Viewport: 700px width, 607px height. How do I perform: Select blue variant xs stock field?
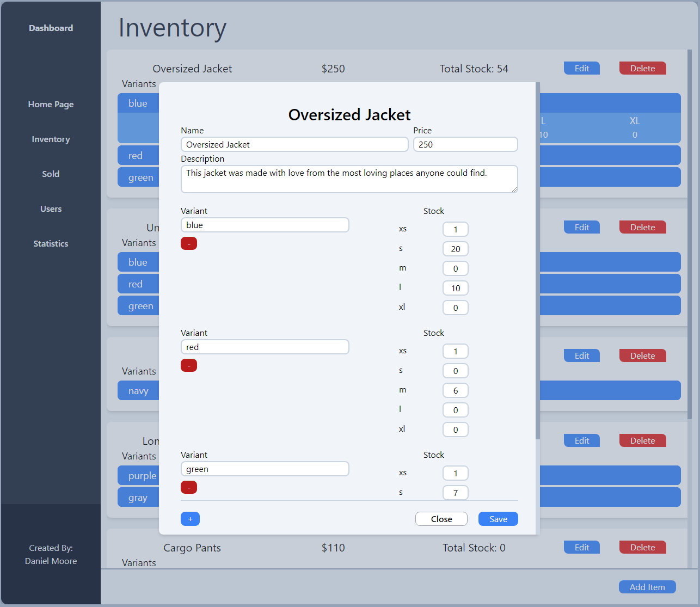456,229
